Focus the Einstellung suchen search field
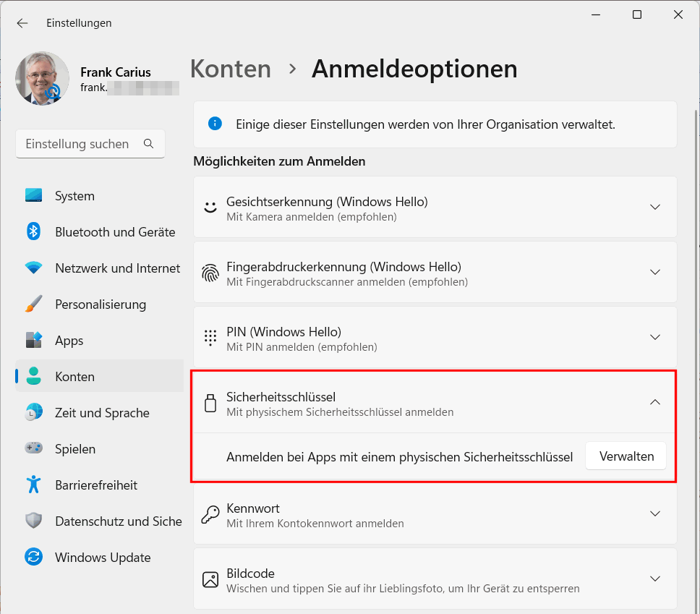This screenshot has width=700, height=614. (90, 144)
